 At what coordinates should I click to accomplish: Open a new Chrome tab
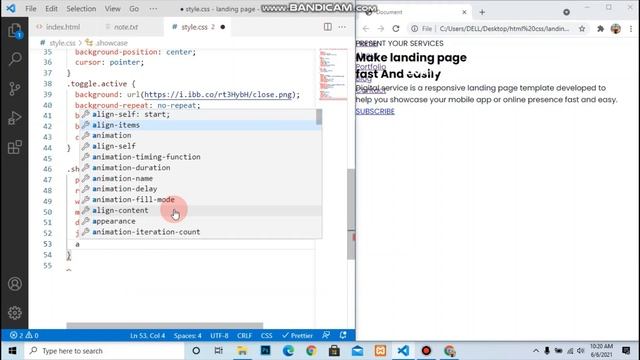point(482,12)
